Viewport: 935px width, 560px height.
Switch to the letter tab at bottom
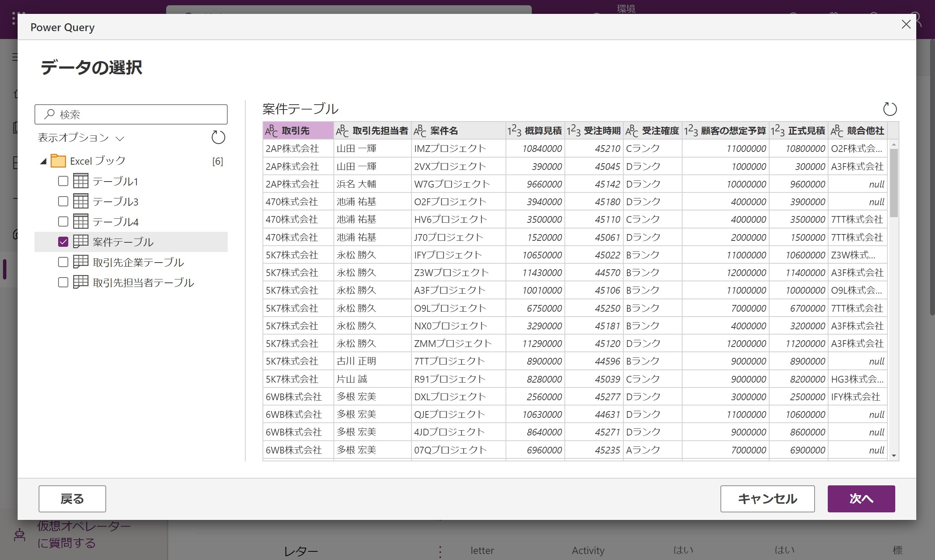[x=482, y=551]
